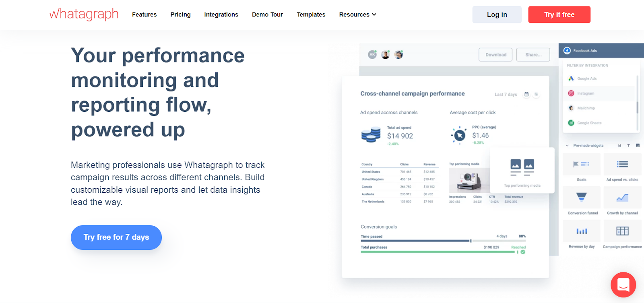Click the whatagraph logo
Viewport: 644px width, 303px height.
(x=84, y=14)
